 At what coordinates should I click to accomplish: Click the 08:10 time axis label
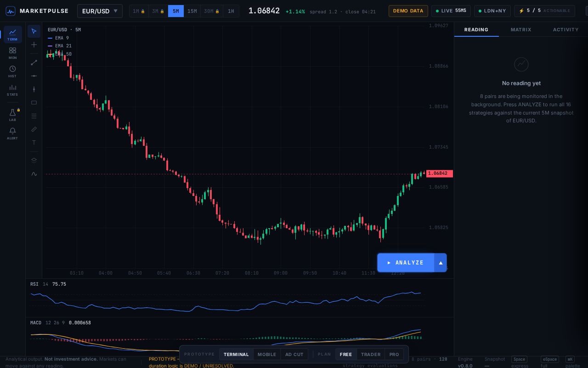[x=252, y=273]
